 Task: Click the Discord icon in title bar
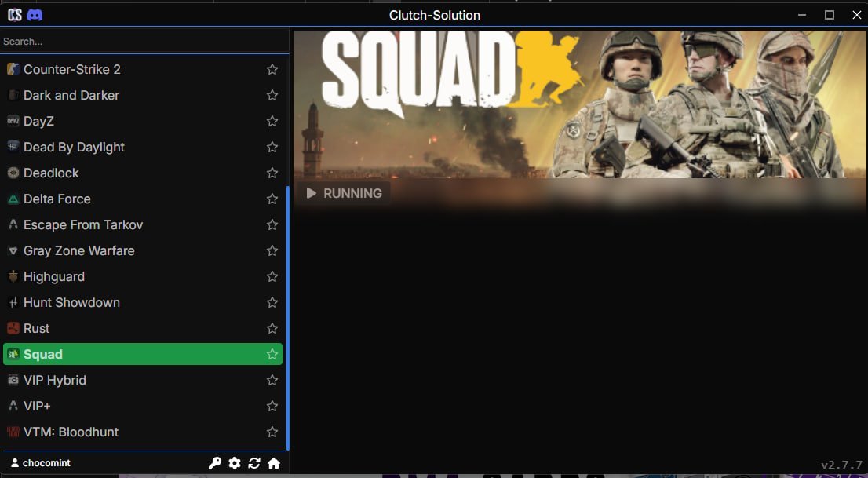click(35, 15)
